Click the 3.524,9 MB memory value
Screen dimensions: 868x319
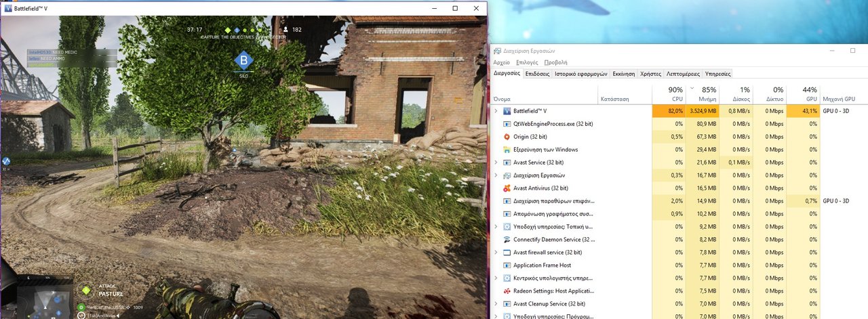click(702, 111)
